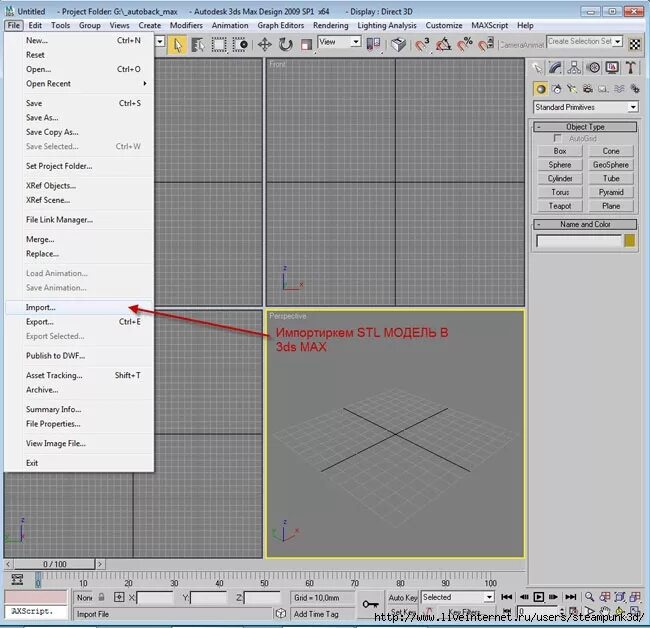Enable the AutoGrid checkbox
650x628 pixels.
558,138
